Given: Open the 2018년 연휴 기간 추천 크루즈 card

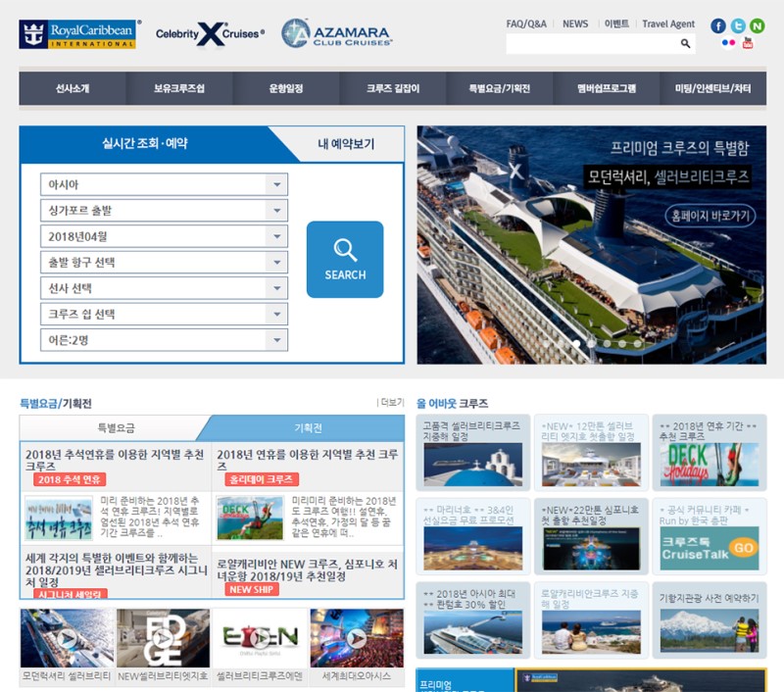Looking at the screenshot, I should (710, 453).
